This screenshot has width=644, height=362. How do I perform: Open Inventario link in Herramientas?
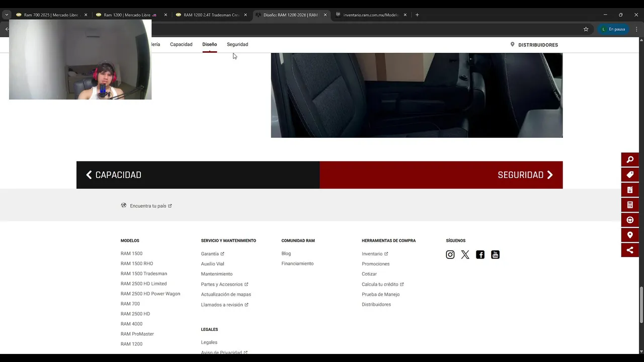[375, 254]
